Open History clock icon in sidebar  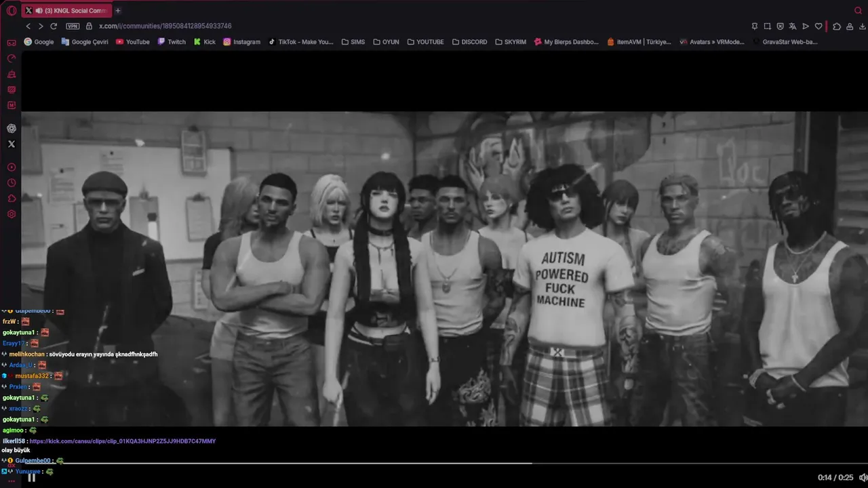click(x=12, y=183)
